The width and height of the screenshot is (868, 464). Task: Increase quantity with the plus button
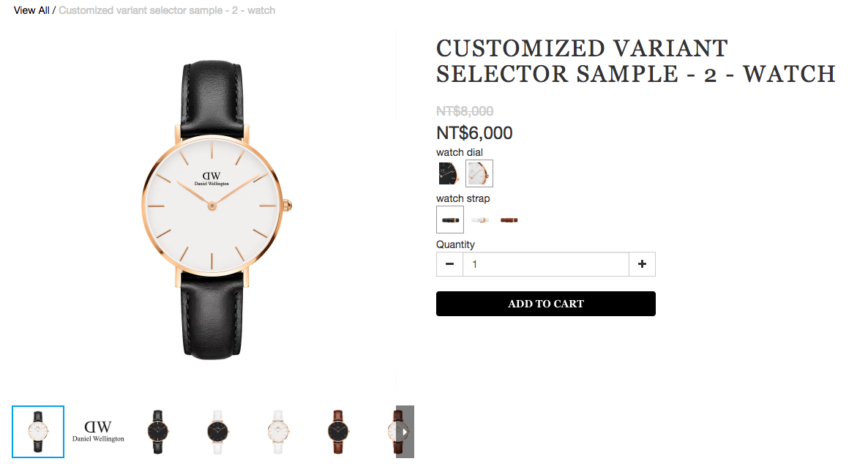(x=642, y=264)
